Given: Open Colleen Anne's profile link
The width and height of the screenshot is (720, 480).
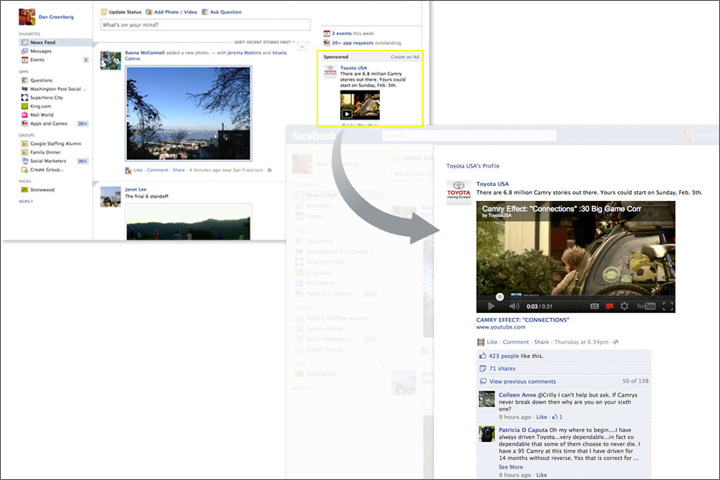Looking at the screenshot, I should pos(517,395).
